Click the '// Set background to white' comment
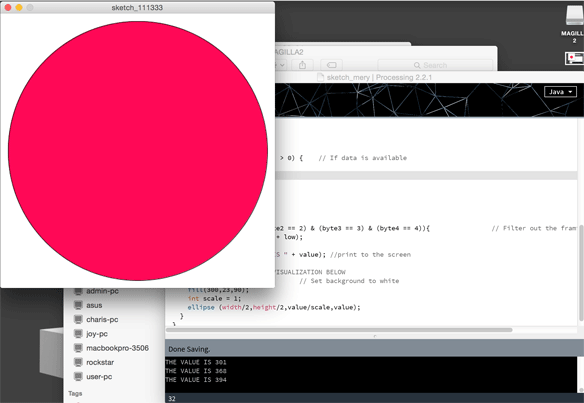 pos(349,281)
